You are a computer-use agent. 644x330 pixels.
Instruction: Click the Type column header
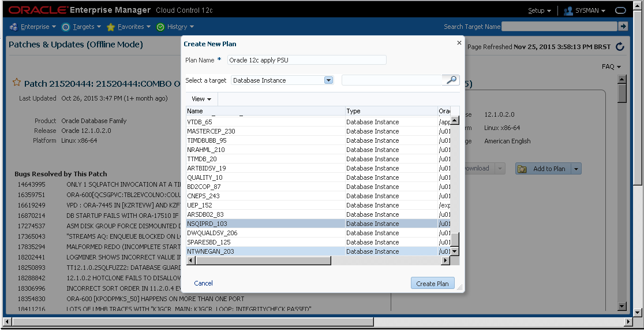click(391, 111)
